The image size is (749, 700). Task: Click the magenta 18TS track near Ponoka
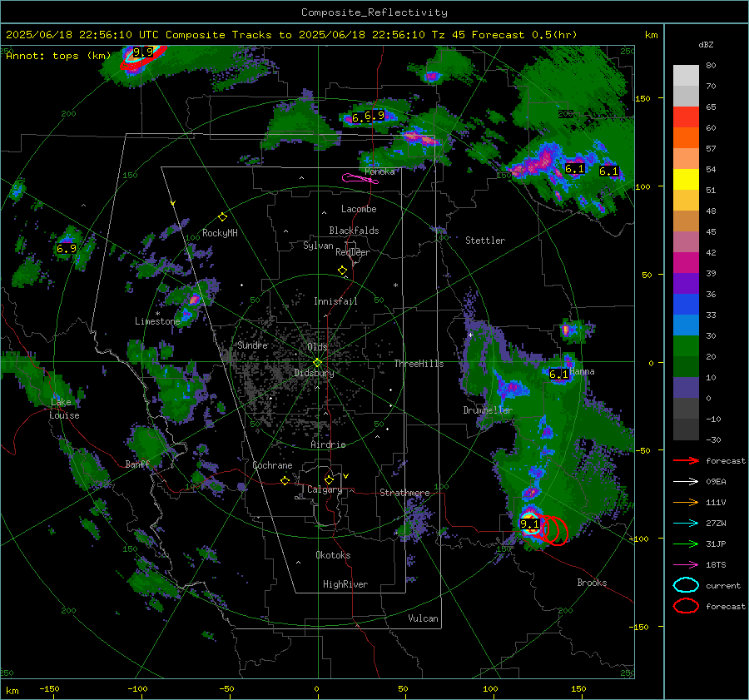[x=360, y=179]
